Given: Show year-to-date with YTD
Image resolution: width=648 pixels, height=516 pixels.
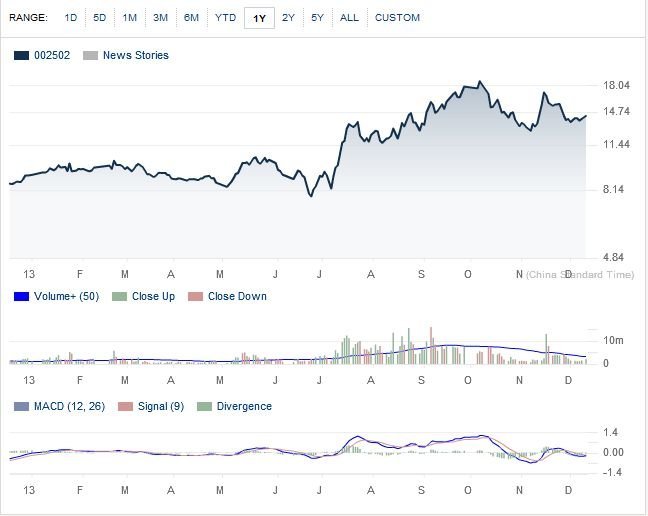Looking at the screenshot, I should point(226,18).
